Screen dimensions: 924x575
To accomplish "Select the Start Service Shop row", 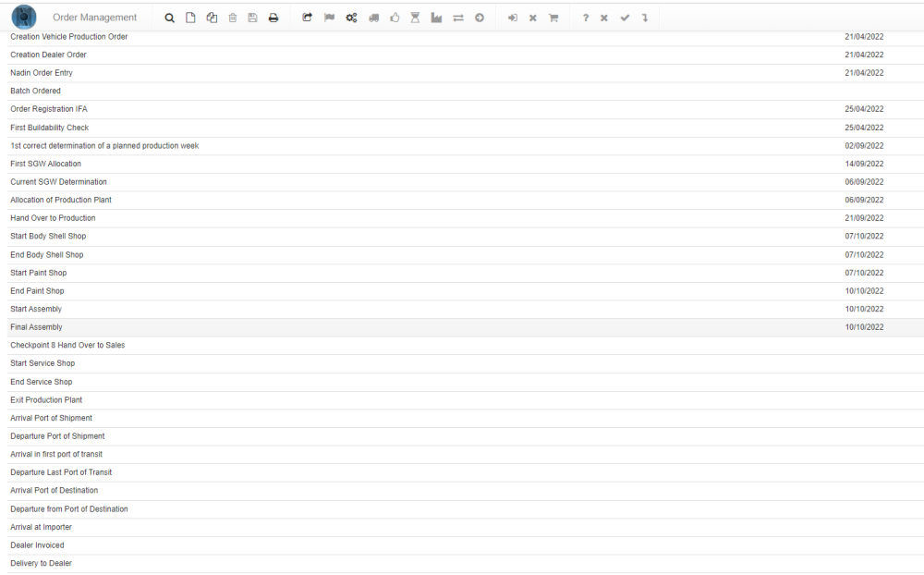I will coord(466,364).
